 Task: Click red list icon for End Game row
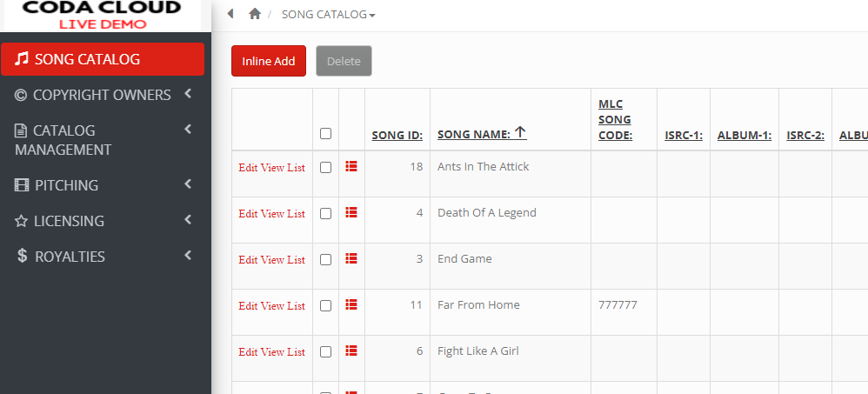351,257
